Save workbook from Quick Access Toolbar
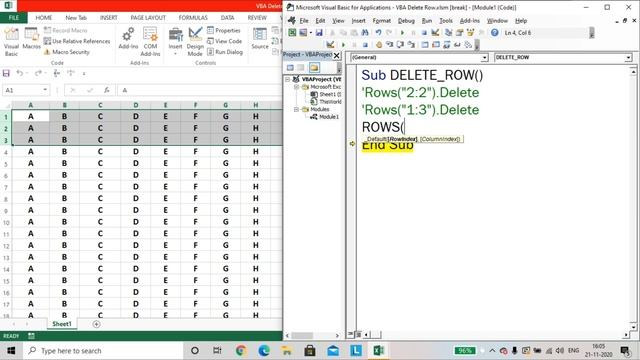The image size is (640, 360). (6, 73)
